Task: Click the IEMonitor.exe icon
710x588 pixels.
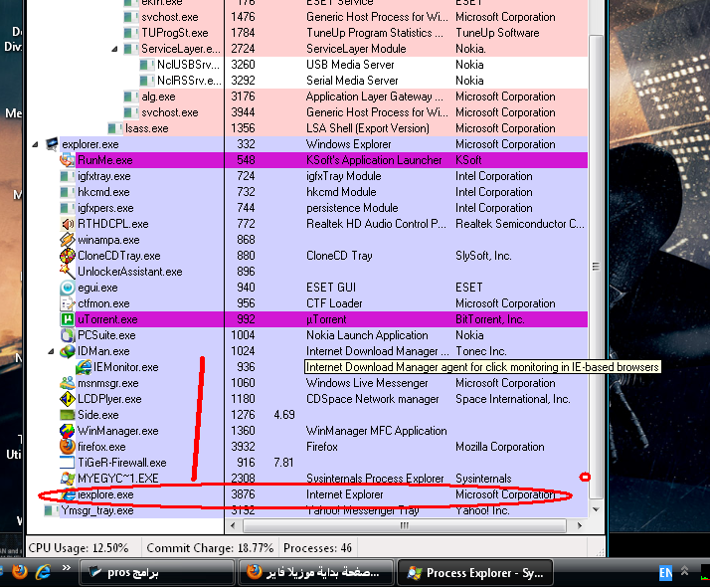Action: coord(84,367)
